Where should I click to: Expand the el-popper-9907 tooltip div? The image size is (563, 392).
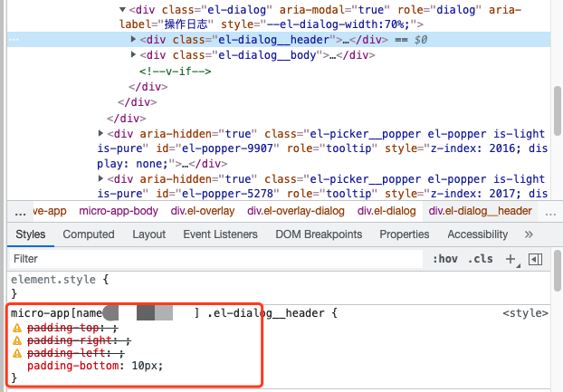100,134
